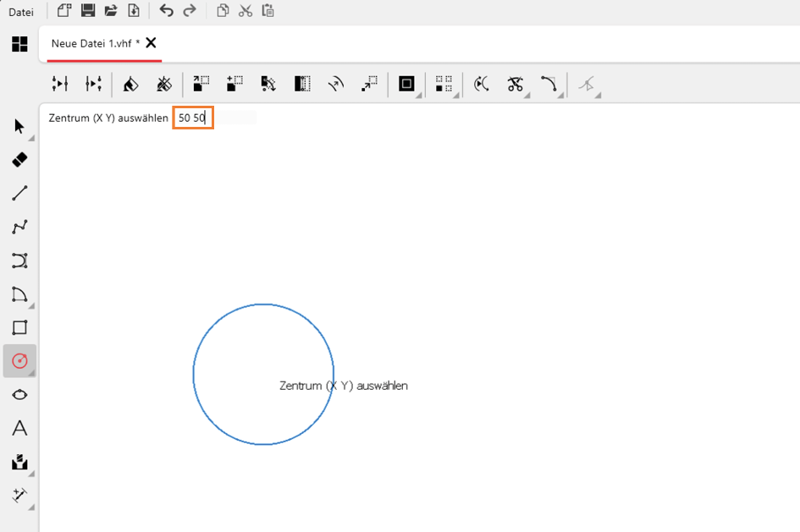Click the second align-between-lines icon in toolbar
The width and height of the screenshot is (800, 532).
click(x=94, y=84)
